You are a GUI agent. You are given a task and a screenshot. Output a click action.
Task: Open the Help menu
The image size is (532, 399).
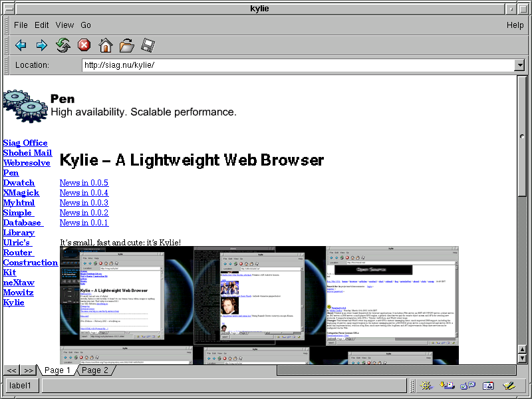click(x=515, y=25)
